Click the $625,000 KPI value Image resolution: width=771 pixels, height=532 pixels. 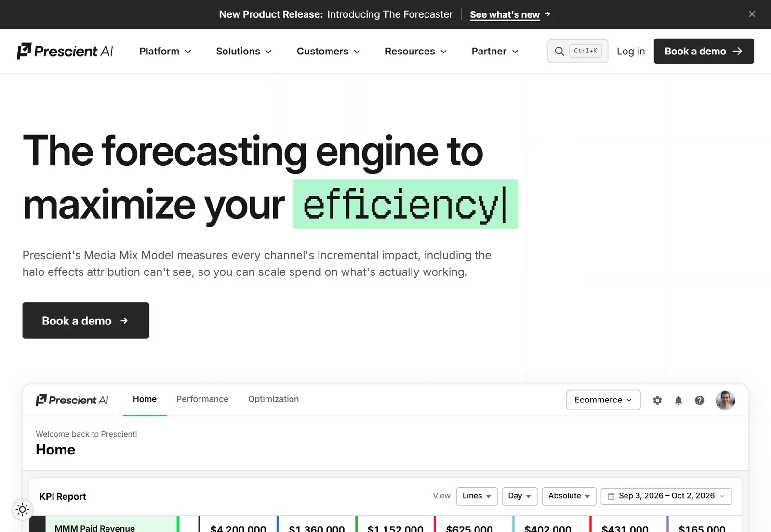pyautogui.click(x=469, y=528)
